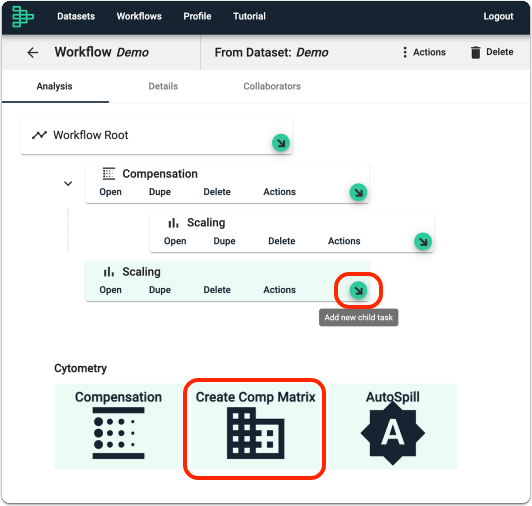Click the nested Scaling bar chart icon
The image size is (532, 506).
pyautogui.click(x=173, y=223)
